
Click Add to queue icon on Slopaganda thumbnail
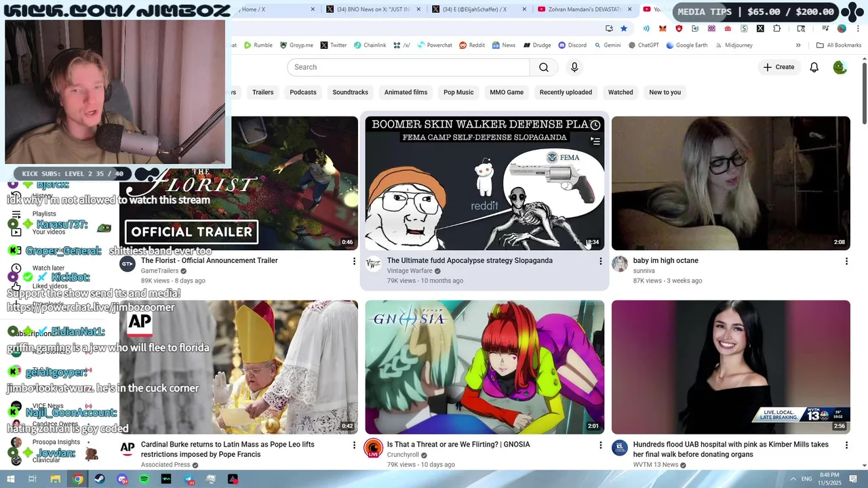coord(595,141)
